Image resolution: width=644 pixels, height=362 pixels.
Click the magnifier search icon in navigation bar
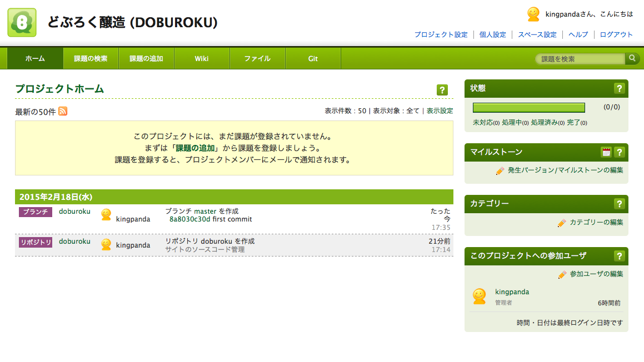click(x=632, y=58)
